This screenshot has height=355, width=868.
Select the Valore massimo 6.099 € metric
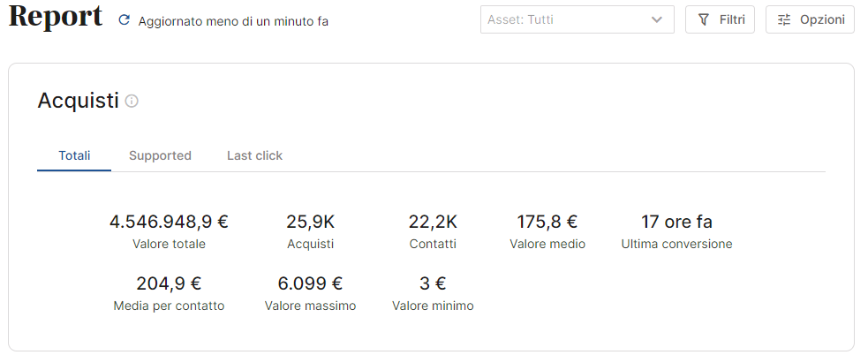(x=310, y=293)
